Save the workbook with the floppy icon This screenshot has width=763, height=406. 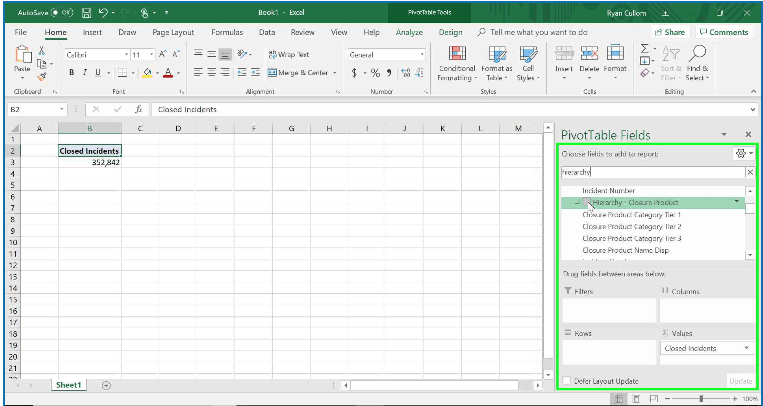tap(87, 13)
